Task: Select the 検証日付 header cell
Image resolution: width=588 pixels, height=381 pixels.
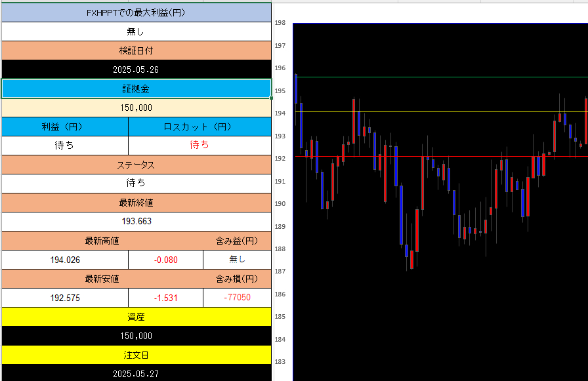Action: coord(136,50)
